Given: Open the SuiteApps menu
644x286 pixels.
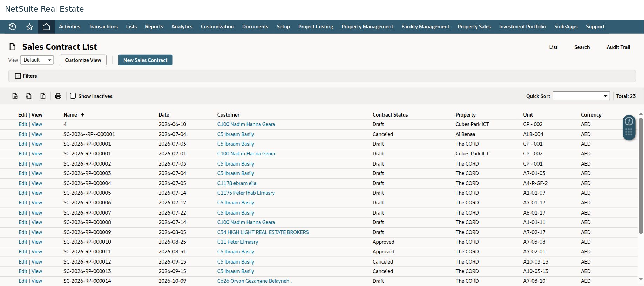Looking at the screenshot, I should pos(566,27).
